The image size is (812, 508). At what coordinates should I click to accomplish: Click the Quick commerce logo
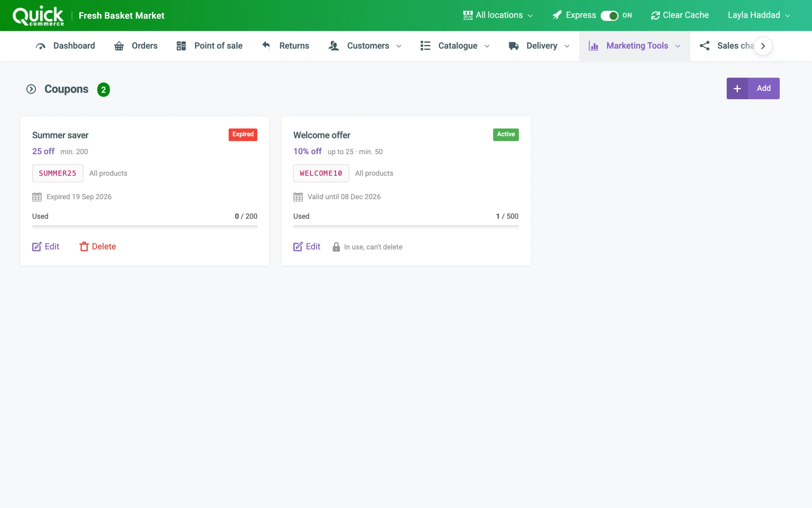tap(38, 16)
